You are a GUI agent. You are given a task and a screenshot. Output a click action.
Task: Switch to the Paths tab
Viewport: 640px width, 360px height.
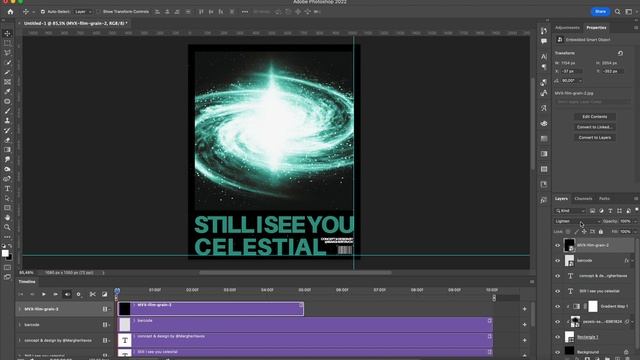coord(604,199)
